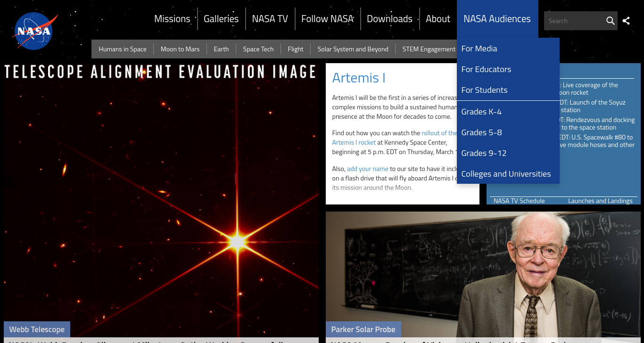Click the NASA logo
Screen dimensions: 644x343
[x=35, y=31]
